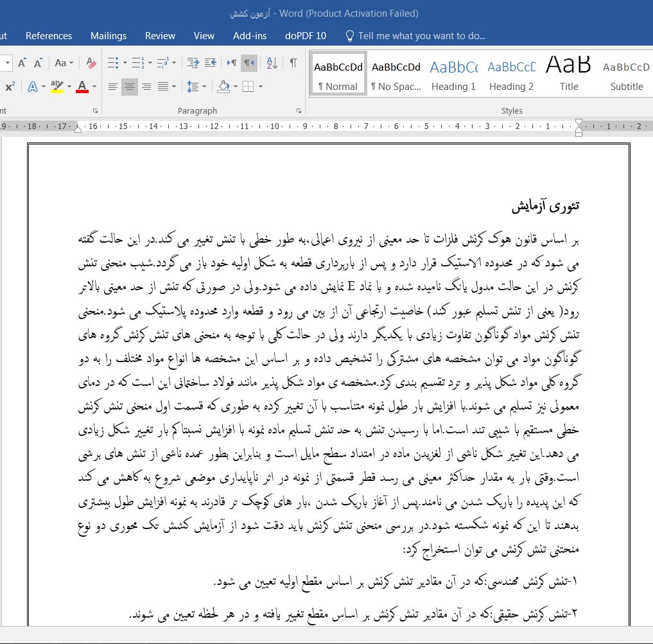Open the font size dropdown arrow

[8, 63]
